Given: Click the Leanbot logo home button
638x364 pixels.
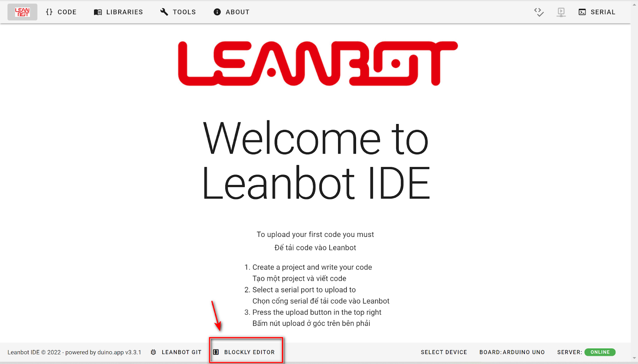Looking at the screenshot, I should [22, 12].
